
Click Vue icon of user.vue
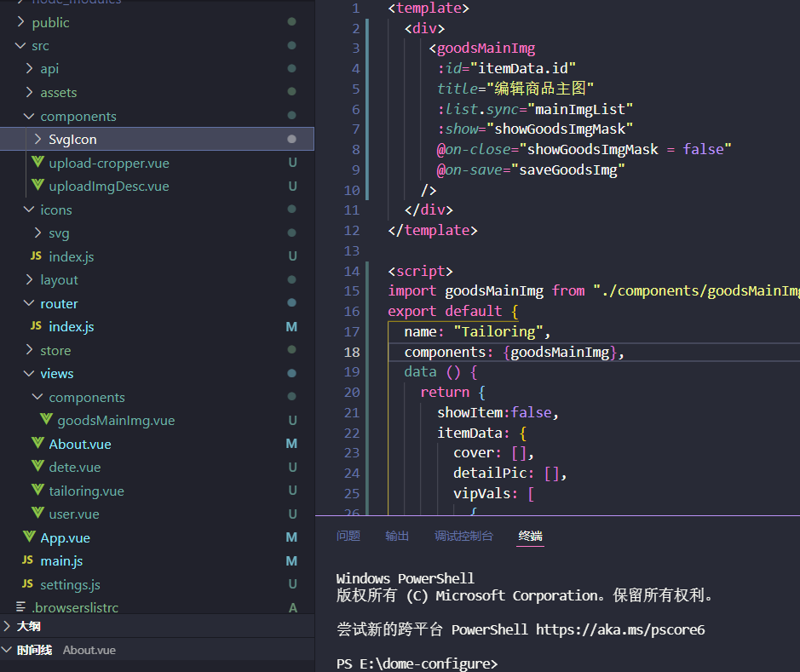pos(37,513)
